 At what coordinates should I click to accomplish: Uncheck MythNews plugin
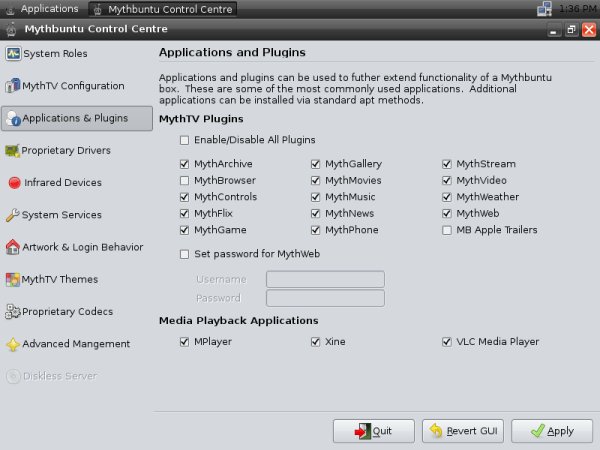(x=315, y=214)
